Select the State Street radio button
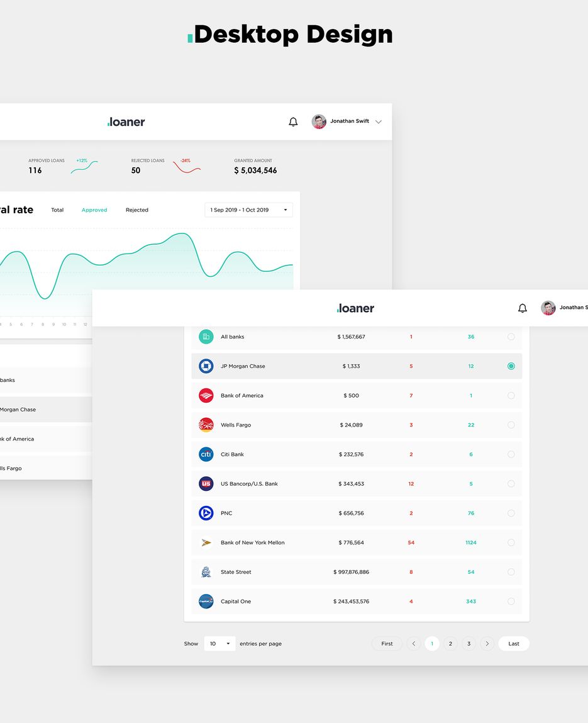The width and height of the screenshot is (588, 723). pyautogui.click(x=511, y=572)
